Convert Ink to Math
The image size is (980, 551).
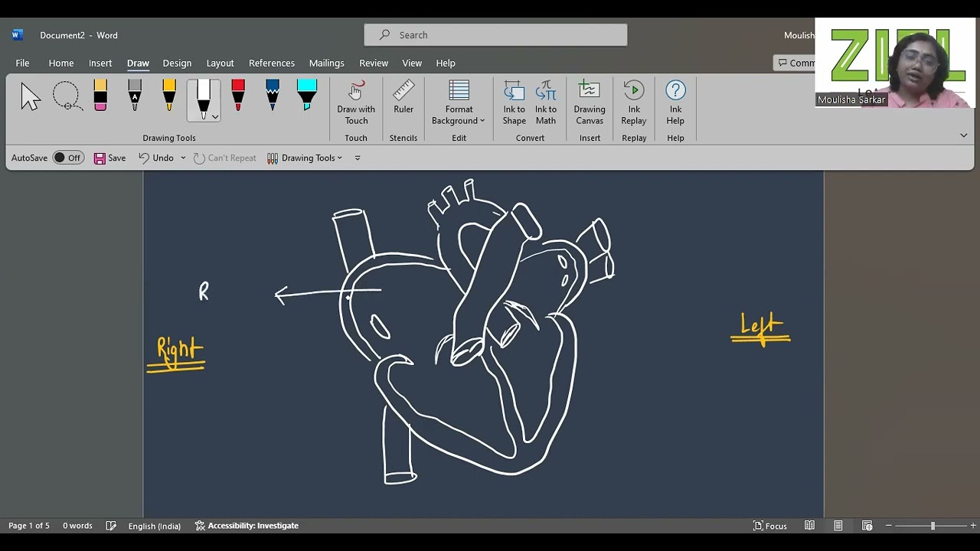coord(546,103)
